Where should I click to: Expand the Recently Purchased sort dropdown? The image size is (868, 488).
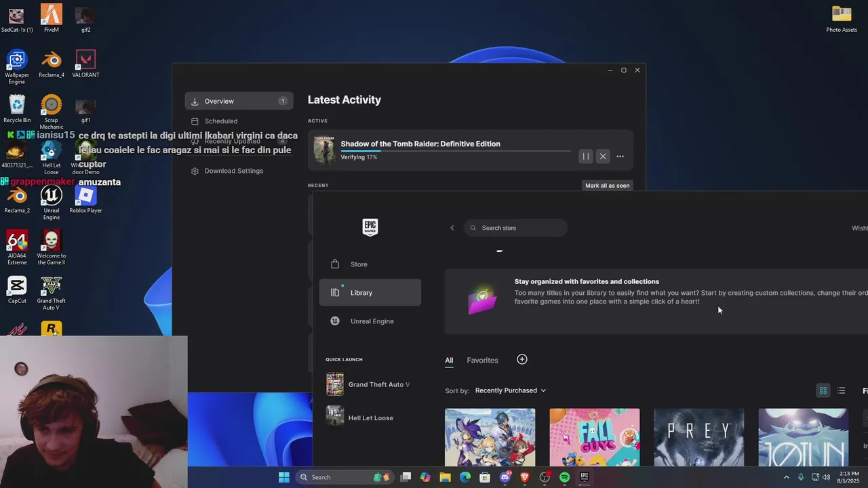click(510, 390)
